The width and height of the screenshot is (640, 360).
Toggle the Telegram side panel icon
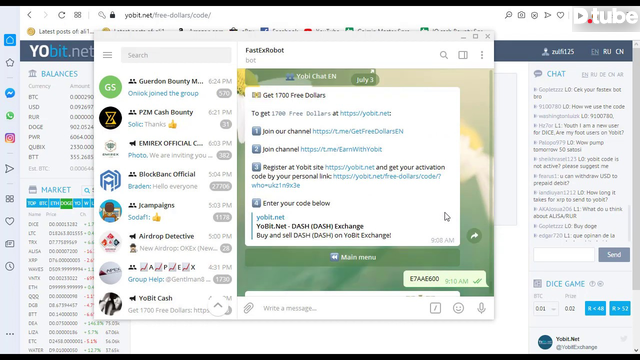pos(463,55)
